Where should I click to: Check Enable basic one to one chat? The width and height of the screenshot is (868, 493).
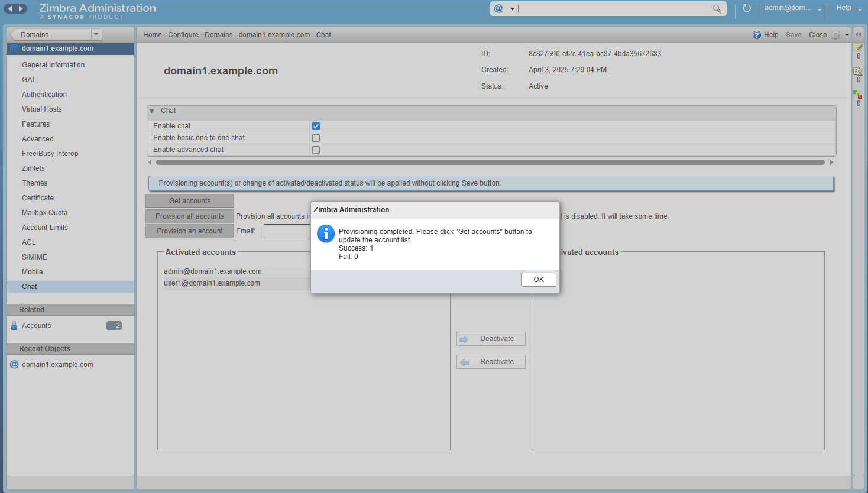point(316,138)
